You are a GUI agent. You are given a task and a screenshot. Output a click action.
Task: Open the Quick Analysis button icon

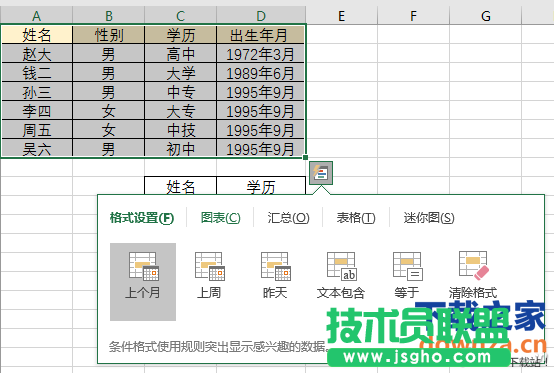321,173
